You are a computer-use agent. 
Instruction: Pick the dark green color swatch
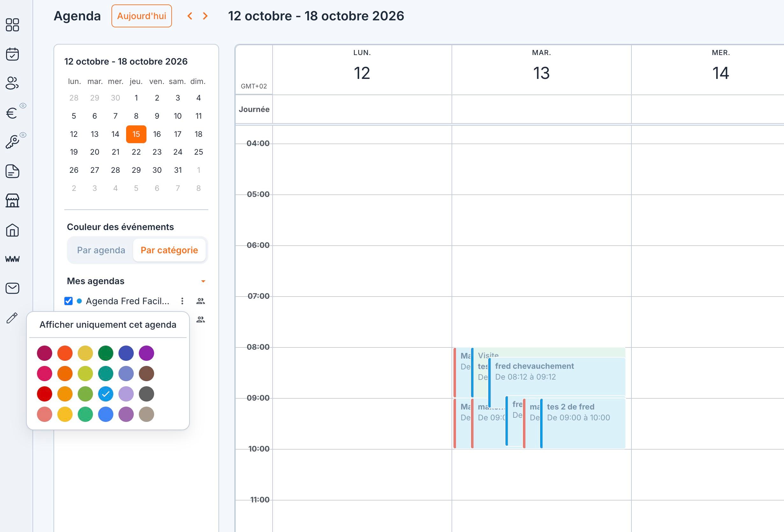106,353
